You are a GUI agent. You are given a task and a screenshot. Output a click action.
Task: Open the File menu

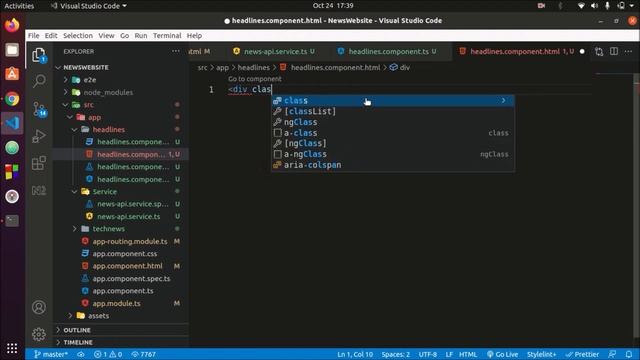pyautogui.click(x=33, y=36)
